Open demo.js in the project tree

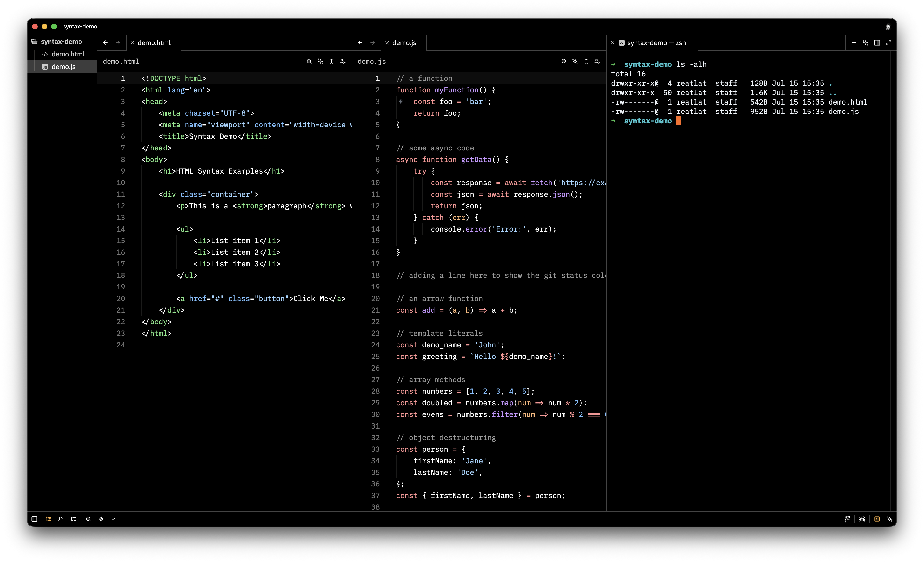tap(63, 67)
